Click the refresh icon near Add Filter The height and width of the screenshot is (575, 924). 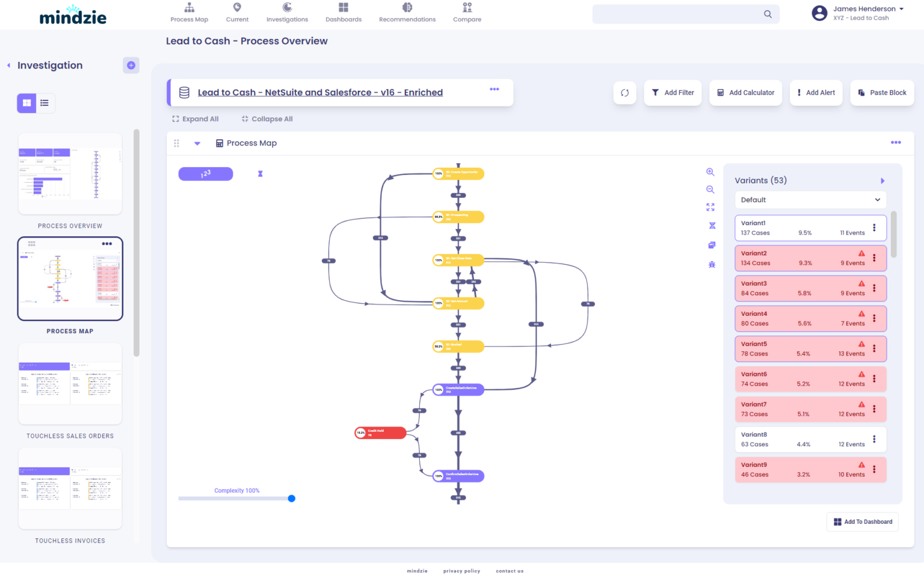tap(624, 93)
